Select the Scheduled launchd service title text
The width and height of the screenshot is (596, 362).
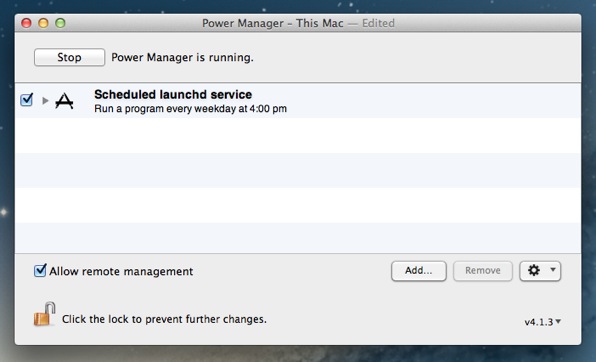pyautogui.click(x=173, y=94)
